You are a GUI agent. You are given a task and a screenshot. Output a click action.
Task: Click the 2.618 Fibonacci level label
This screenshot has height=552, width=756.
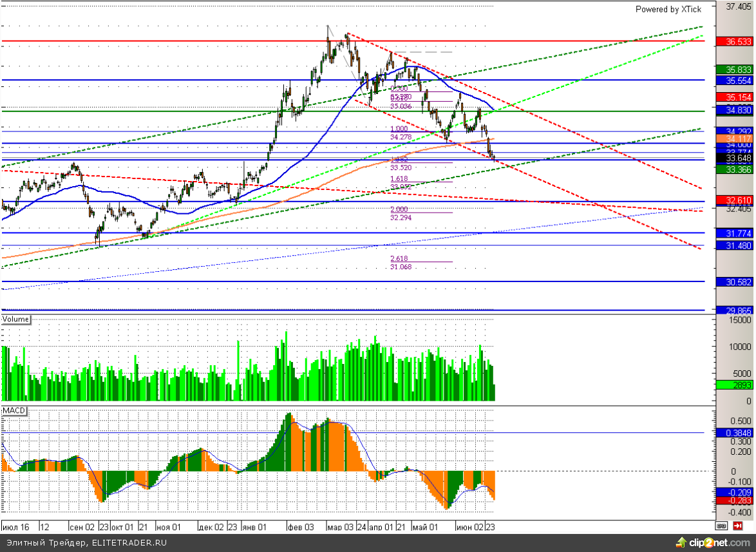coord(400,258)
